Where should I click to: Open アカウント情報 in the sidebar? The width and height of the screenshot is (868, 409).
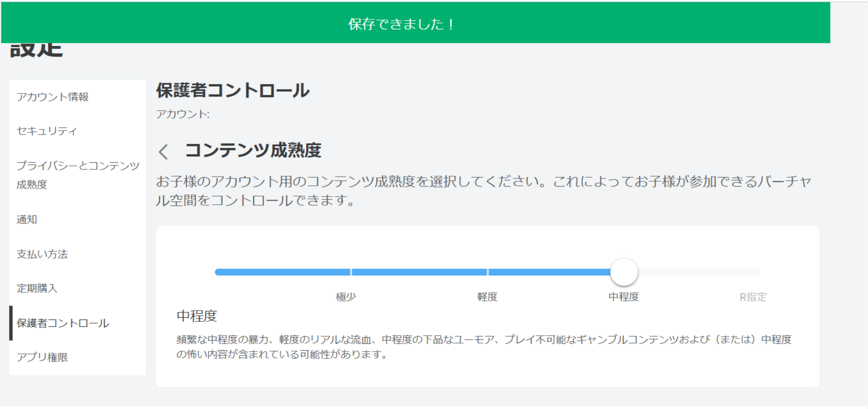click(52, 97)
